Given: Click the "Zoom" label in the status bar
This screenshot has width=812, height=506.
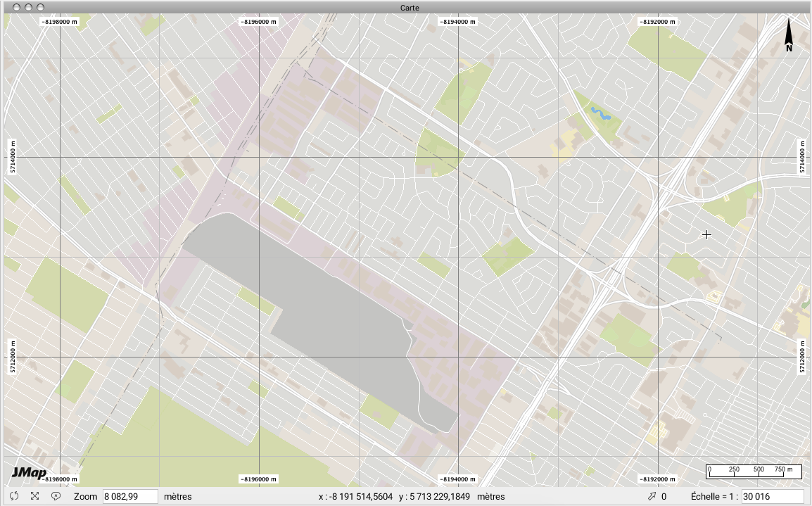Looking at the screenshot, I should click(x=85, y=497).
